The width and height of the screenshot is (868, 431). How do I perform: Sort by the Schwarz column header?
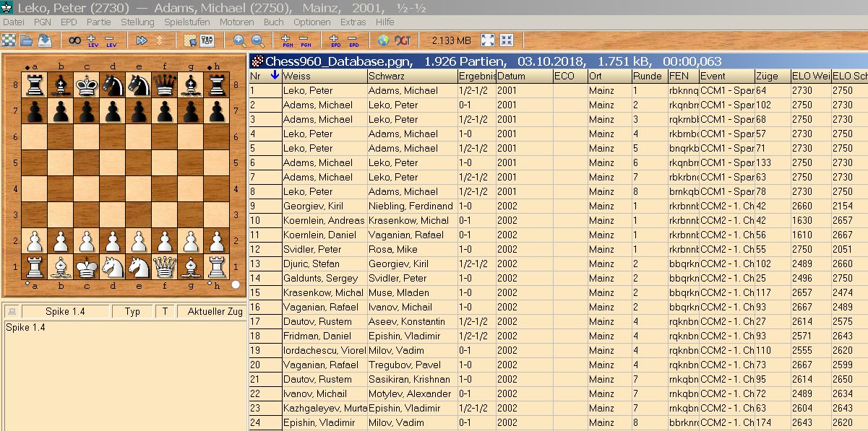(412, 76)
